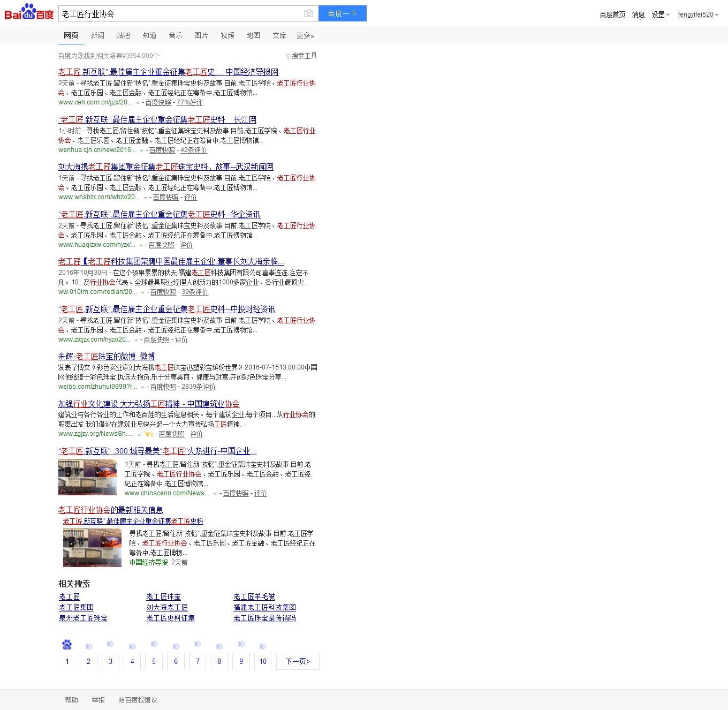Screen dimensions: 728x710
Task: Open 朱辉-老工匠珠宝的微博 result
Action: (x=107, y=356)
